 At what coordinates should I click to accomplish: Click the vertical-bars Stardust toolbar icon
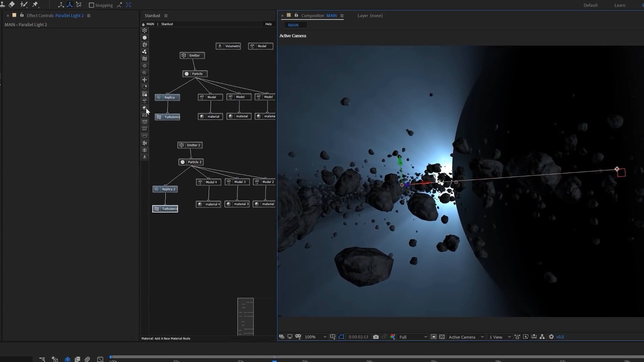145,150
